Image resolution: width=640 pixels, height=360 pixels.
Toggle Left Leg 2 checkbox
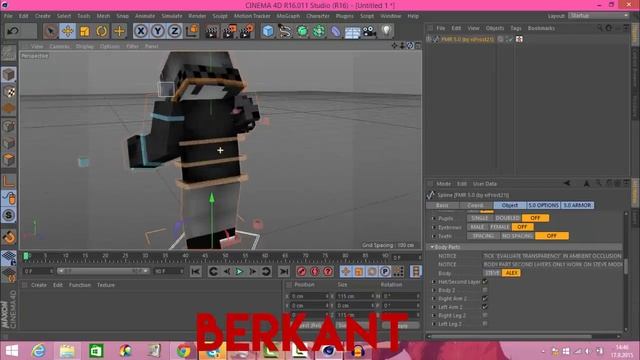[485, 324]
